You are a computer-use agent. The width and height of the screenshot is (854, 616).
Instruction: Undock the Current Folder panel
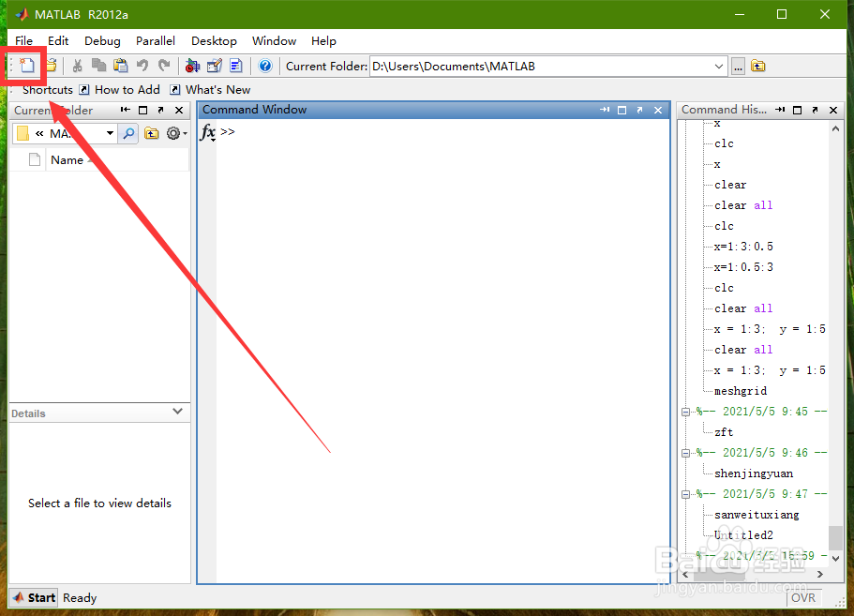tap(160, 110)
